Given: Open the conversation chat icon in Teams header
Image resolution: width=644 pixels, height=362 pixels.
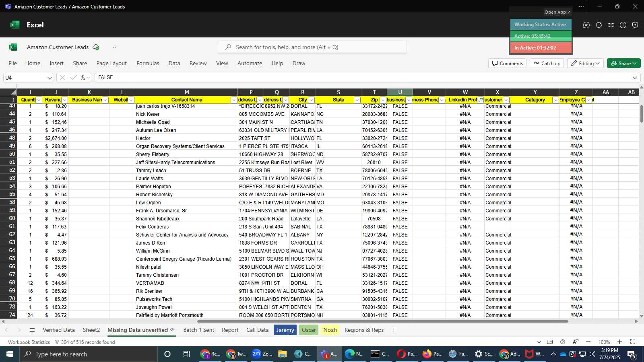Looking at the screenshot, I should [586, 25].
